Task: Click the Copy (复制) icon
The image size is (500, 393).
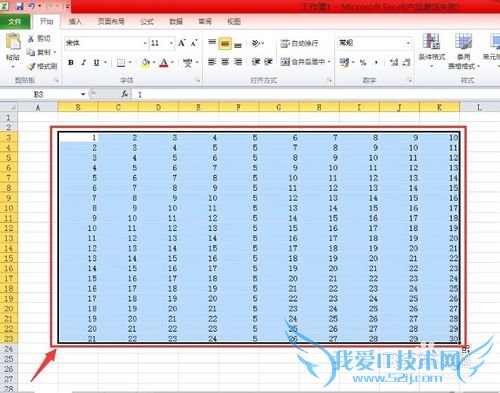Action: [31, 52]
